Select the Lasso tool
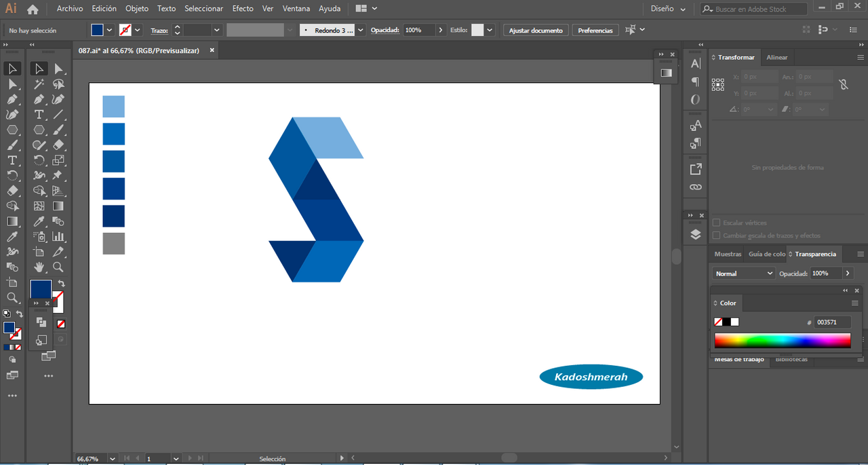This screenshot has height=465, width=868. coord(58,84)
